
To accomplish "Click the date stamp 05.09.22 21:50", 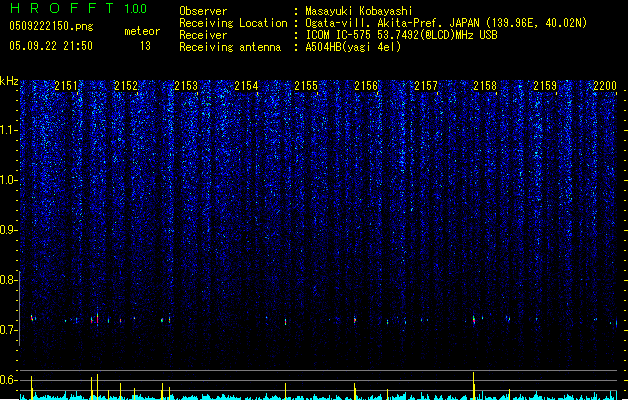I will tap(51, 46).
